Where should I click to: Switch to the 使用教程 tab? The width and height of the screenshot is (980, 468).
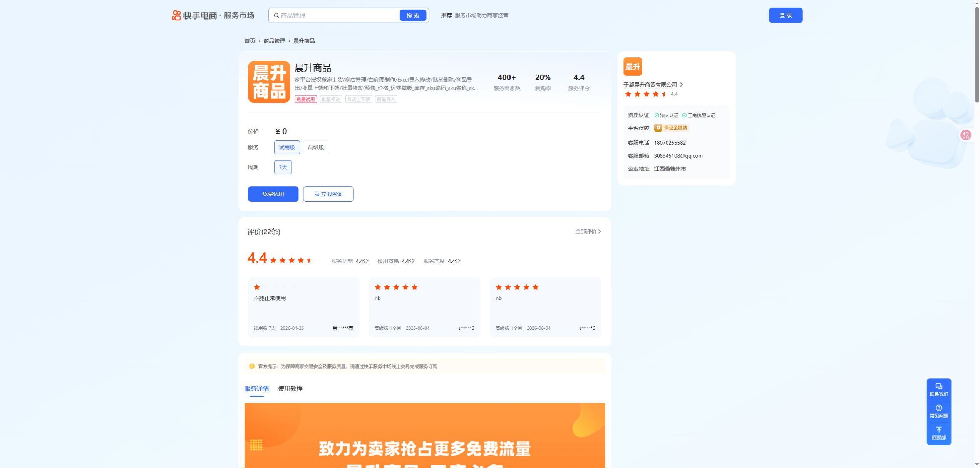[290, 389]
